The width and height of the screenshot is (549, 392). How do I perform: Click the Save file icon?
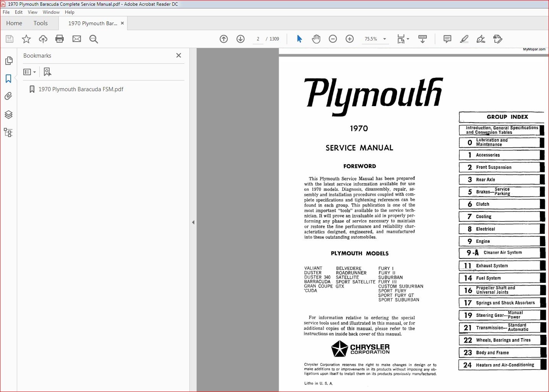10,39
